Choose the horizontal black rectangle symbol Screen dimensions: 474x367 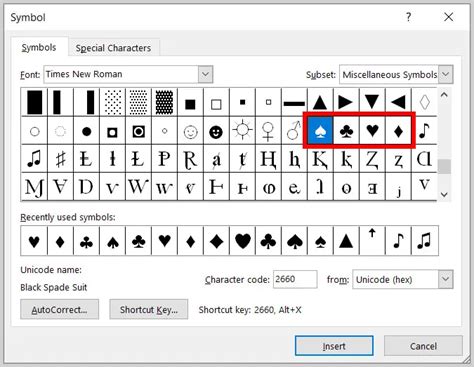click(294, 102)
